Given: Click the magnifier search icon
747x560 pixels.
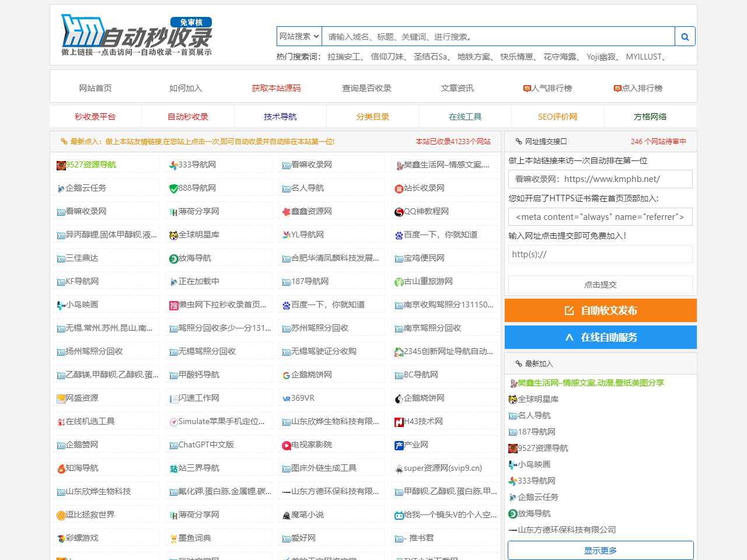Looking at the screenshot, I should point(685,36).
